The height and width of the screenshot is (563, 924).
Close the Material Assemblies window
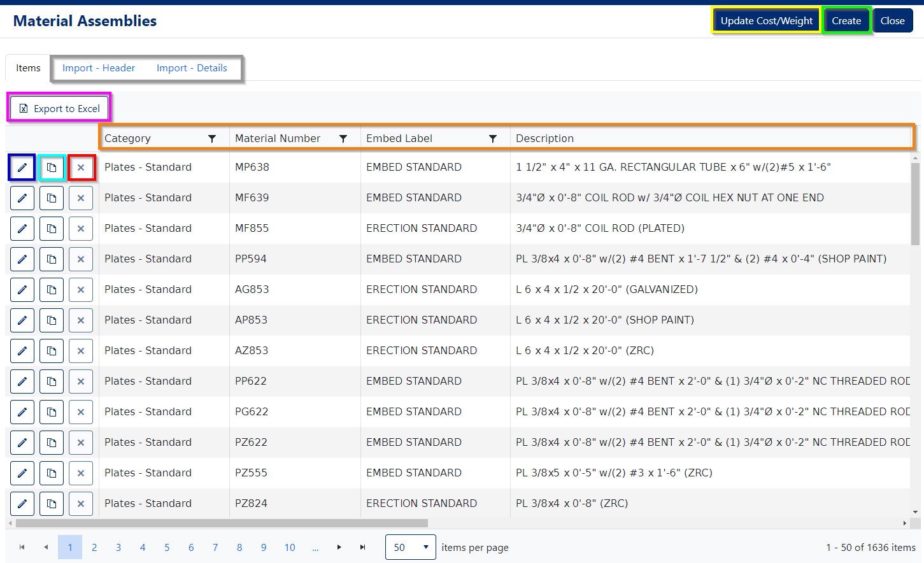pos(893,21)
